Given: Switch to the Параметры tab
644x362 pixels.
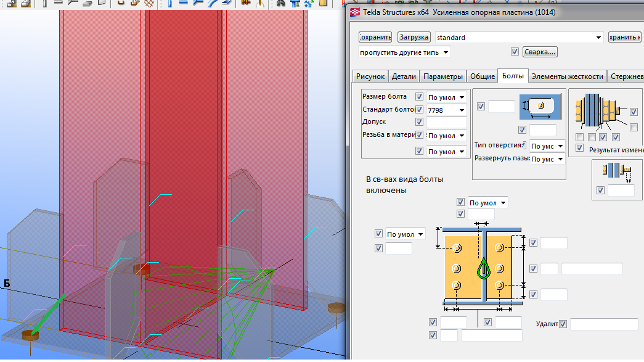Looking at the screenshot, I should [443, 76].
